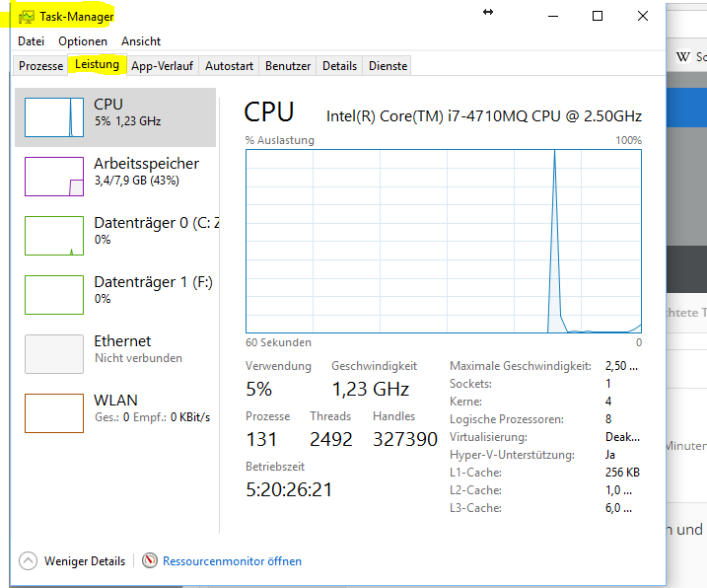Click the Sockets label
Viewport: 707px width, 588px height.
pyautogui.click(x=470, y=384)
